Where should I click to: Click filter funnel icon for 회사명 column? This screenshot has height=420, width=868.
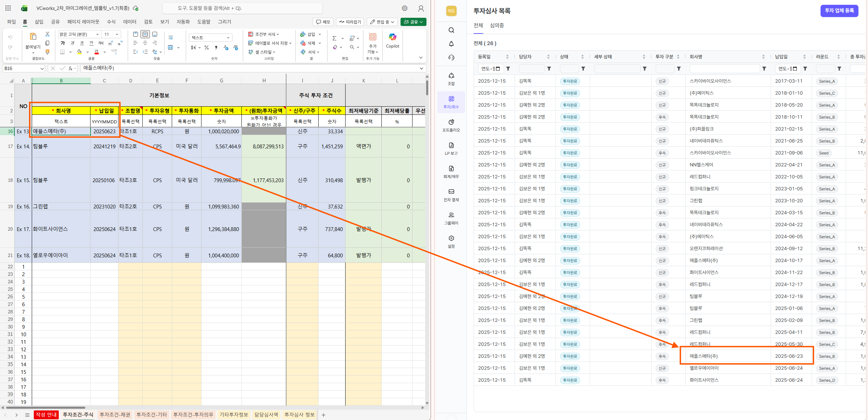pos(764,69)
